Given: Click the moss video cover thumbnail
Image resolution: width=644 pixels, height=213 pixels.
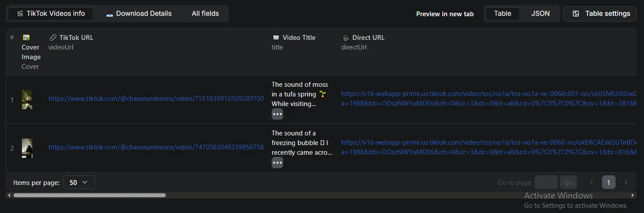Looking at the screenshot, I should pyautogui.click(x=27, y=99).
